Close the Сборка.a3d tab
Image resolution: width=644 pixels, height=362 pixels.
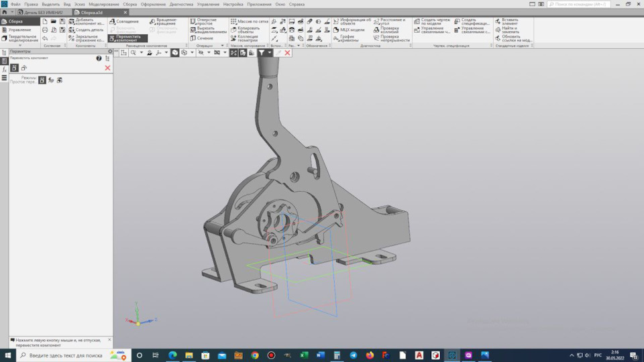pyautogui.click(x=125, y=12)
